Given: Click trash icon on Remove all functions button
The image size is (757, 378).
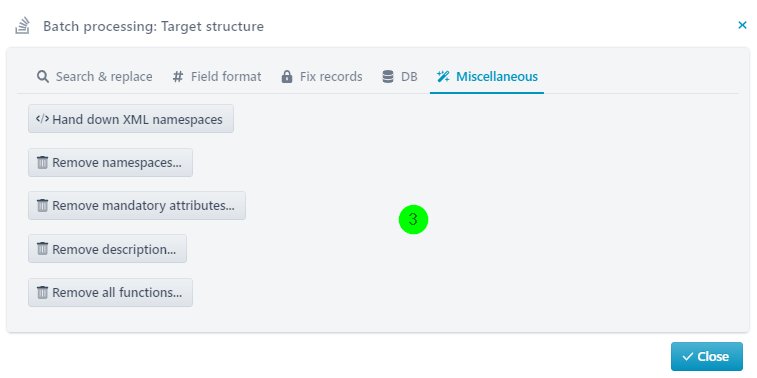Looking at the screenshot, I should click(42, 292).
